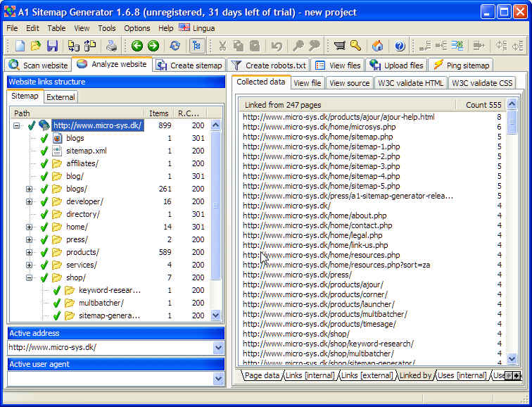Collapse the shop/ folder node

pyautogui.click(x=29, y=277)
